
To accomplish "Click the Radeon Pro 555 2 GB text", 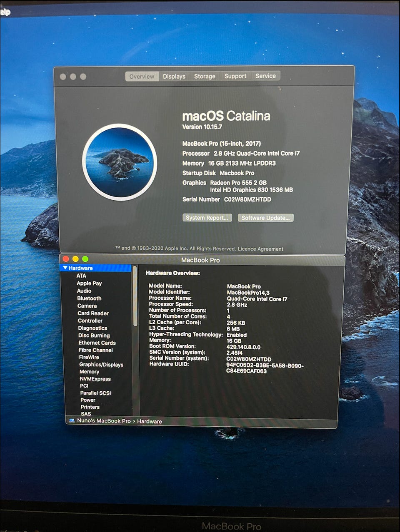I will coord(238,183).
